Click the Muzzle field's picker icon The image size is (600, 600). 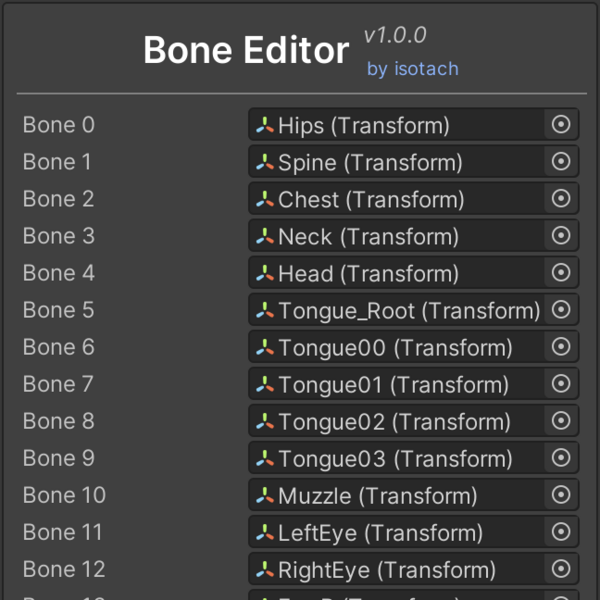tap(561, 495)
